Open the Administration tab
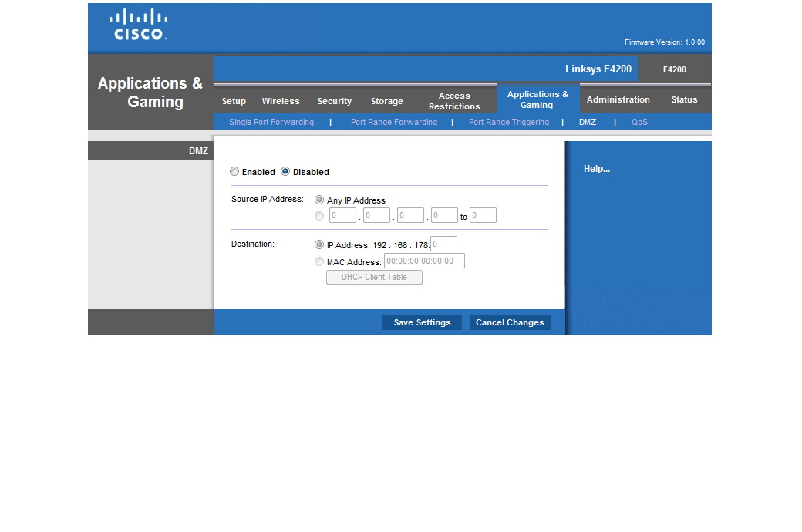This screenshot has height=532, width=802. [x=618, y=99]
